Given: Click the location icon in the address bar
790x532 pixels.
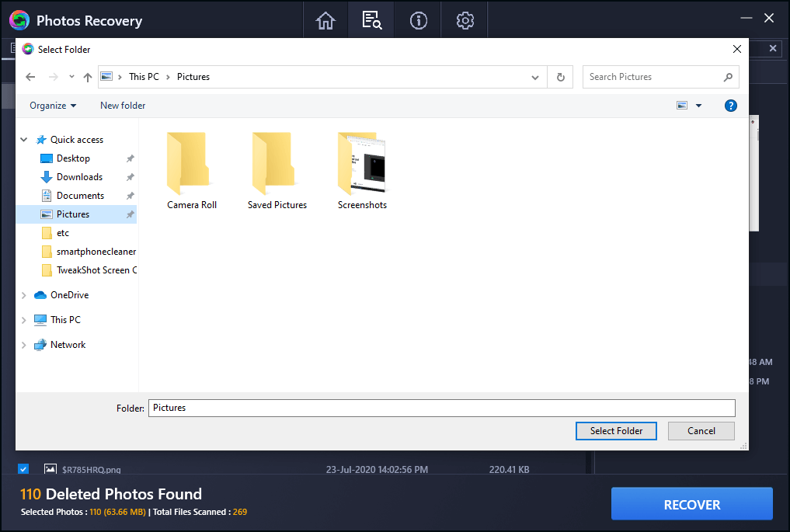Looking at the screenshot, I should tap(106, 77).
